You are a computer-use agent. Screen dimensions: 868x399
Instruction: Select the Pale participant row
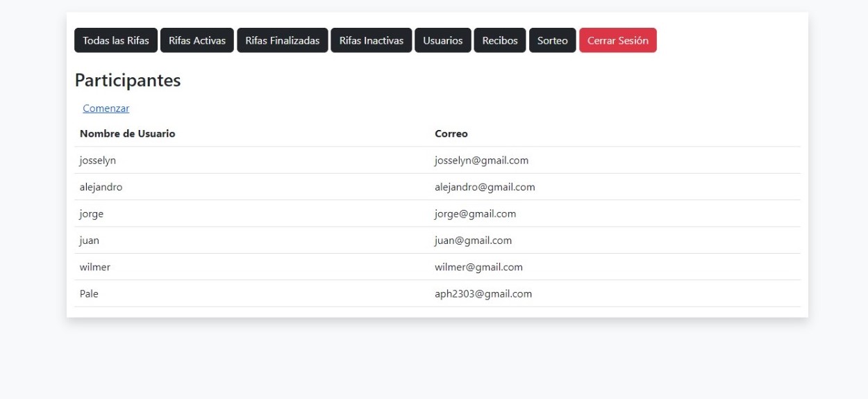(x=90, y=294)
